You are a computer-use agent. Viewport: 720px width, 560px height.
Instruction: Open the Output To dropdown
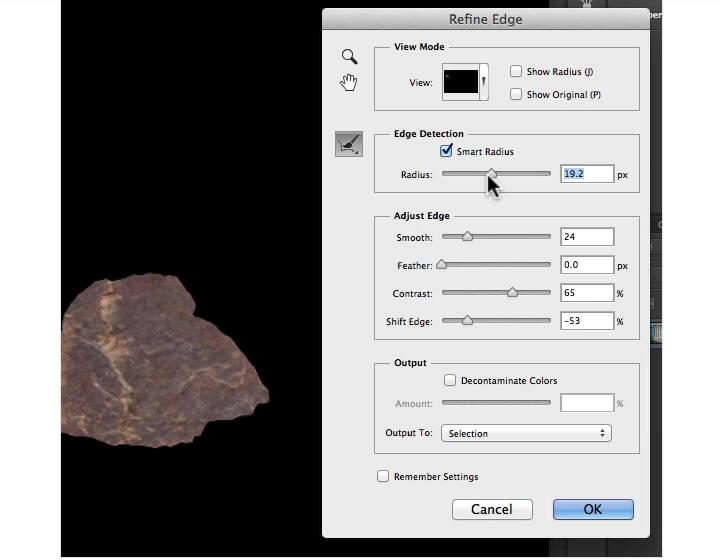[x=525, y=433]
